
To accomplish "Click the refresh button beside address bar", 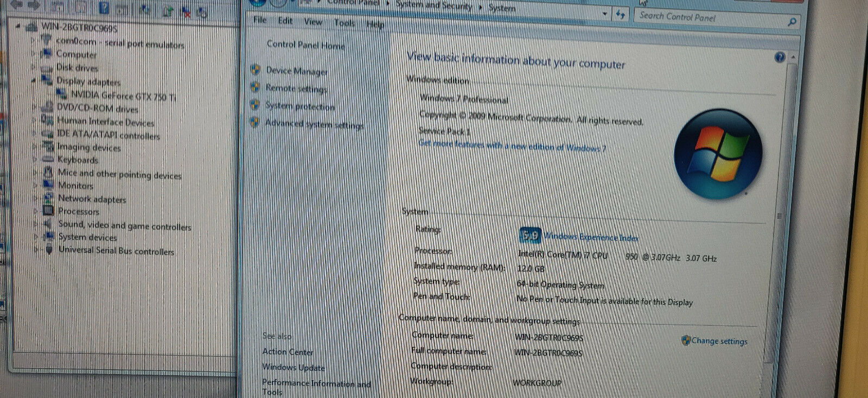I will pyautogui.click(x=620, y=15).
